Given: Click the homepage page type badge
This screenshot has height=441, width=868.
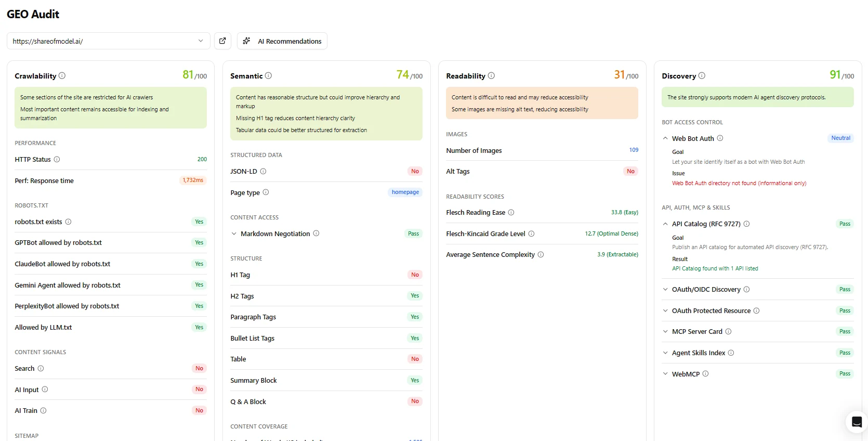Looking at the screenshot, I should [x=405, y=192].
